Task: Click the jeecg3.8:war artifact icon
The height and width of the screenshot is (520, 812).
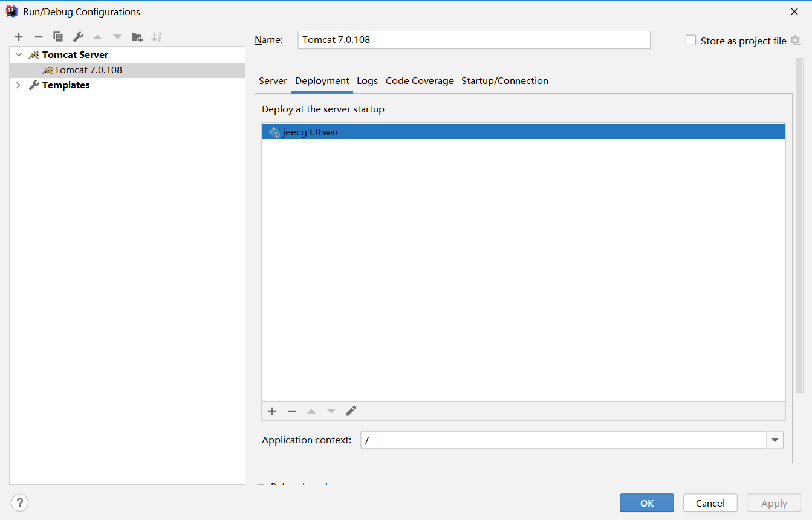Action: (274, 132)
